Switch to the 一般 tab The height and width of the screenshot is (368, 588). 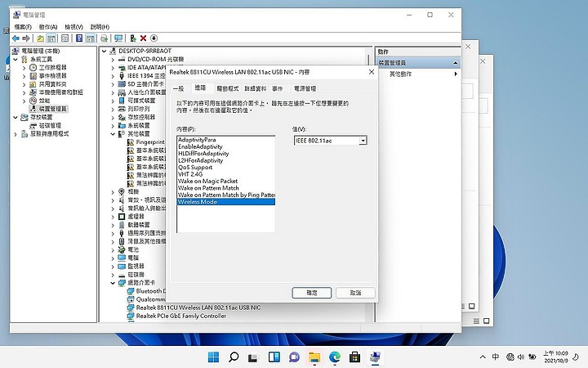179,88
